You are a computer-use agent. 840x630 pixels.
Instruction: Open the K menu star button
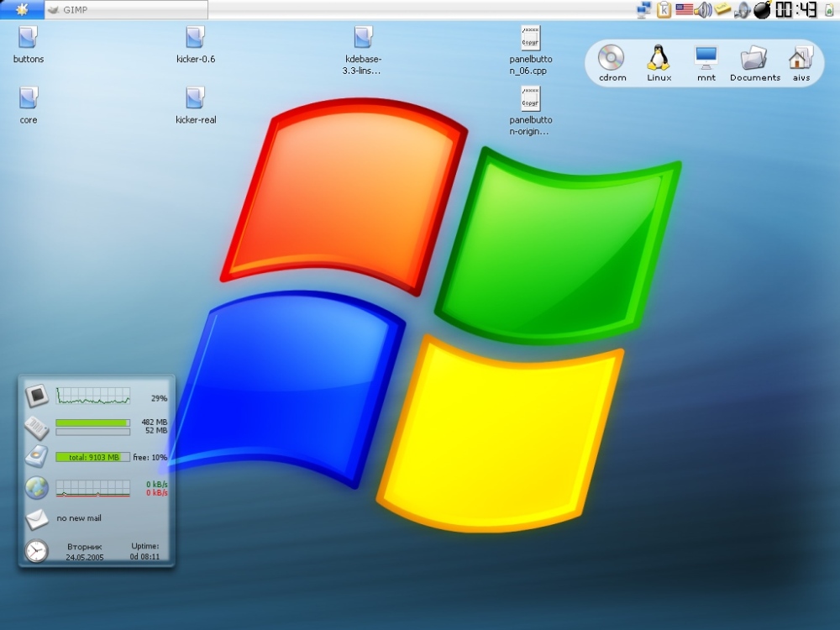[x=22, y=9]
